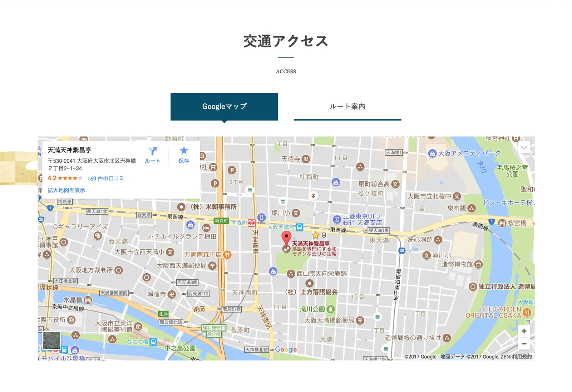
Task: Click 西山宗因向栄庵跡 landmark icon
Action: click(291, 274)
